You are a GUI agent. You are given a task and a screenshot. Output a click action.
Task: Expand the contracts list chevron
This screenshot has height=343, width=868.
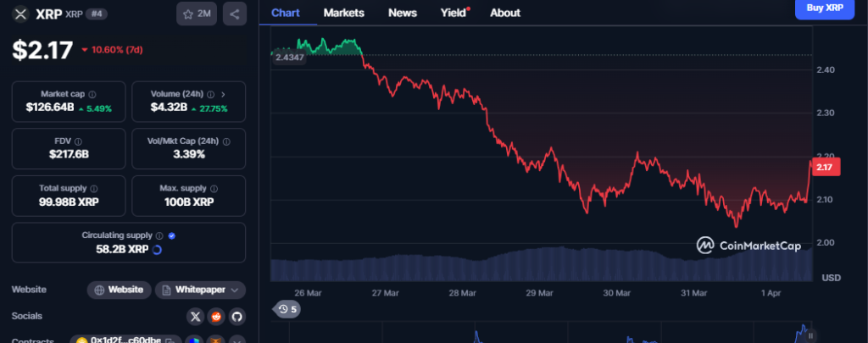238,340
